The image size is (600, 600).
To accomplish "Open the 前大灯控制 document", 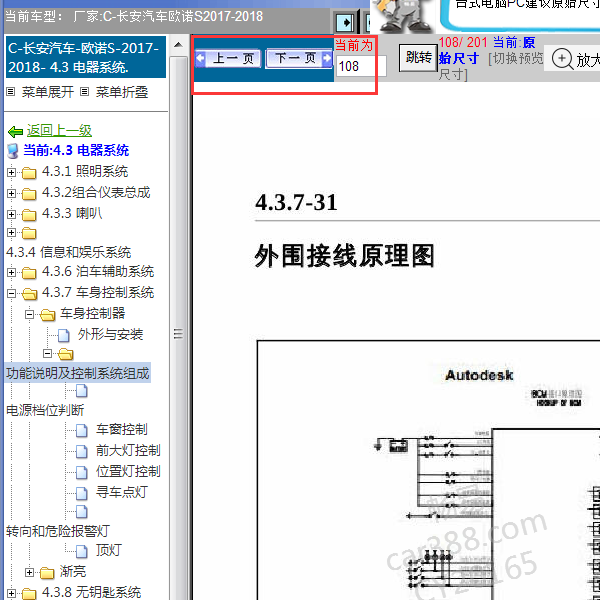I will click(x=128, y=450).
